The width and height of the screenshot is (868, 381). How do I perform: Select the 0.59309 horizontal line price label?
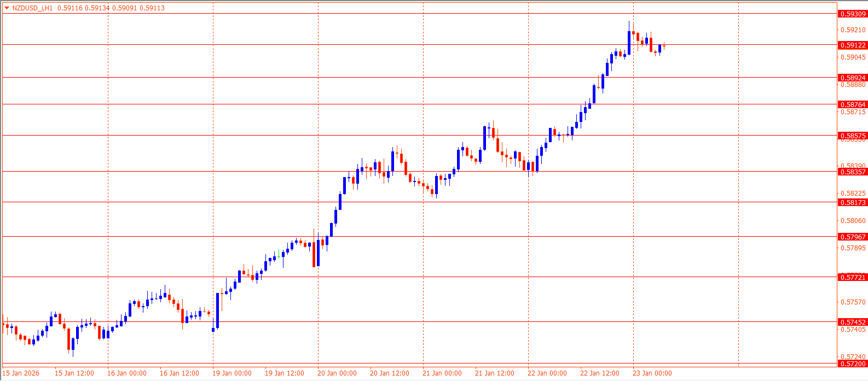coord(853,14)
